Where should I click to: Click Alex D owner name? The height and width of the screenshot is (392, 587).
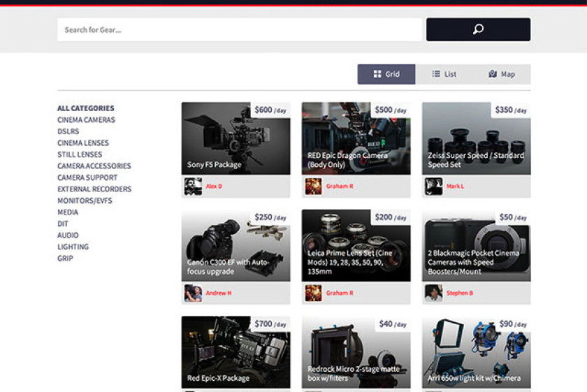(214, 186)
